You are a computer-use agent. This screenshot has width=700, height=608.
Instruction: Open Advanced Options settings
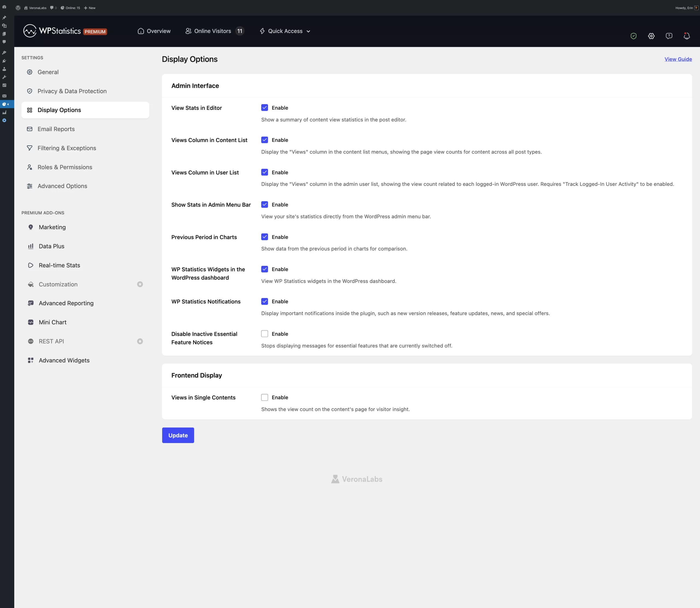point(85,186)
